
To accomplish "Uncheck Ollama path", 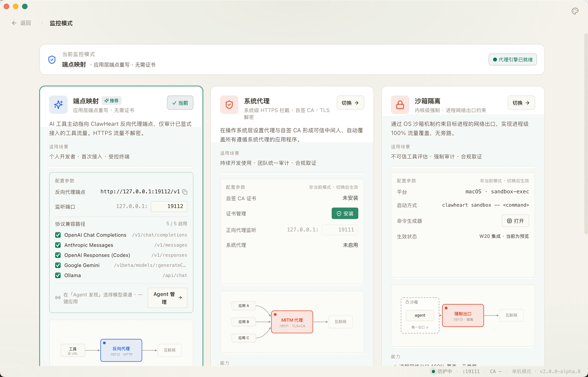I will click(x=58, y=276).
